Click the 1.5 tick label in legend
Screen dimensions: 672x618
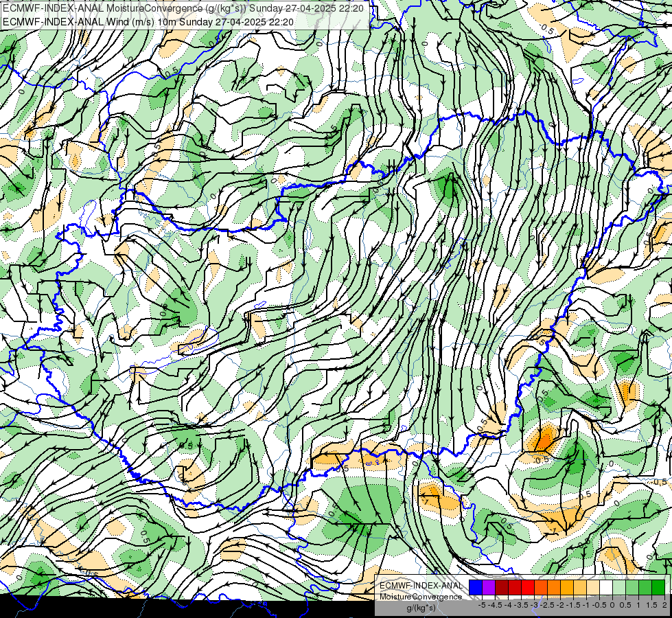(651, 605)
